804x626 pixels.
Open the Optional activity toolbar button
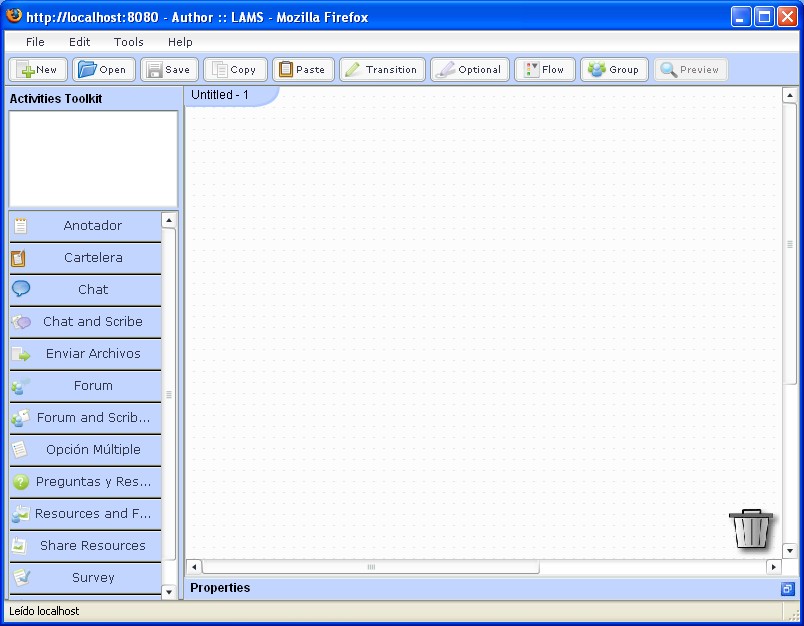coord(470,70)
